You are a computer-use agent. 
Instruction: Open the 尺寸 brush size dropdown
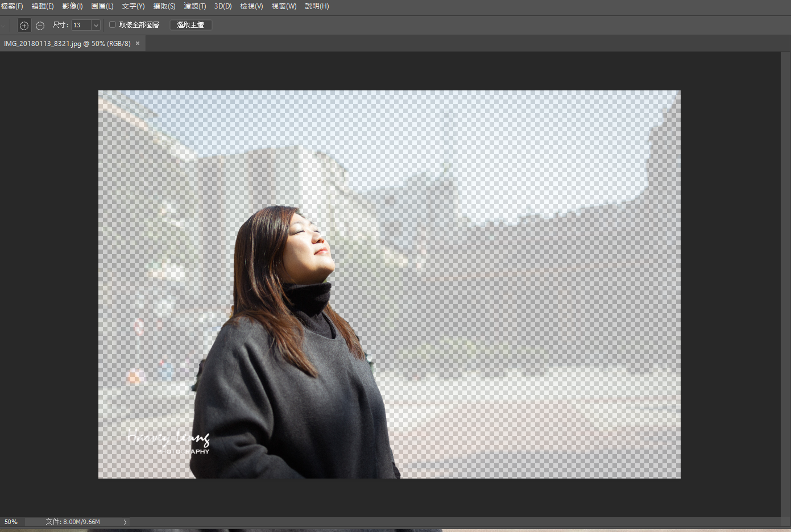(x=95, y=25)
